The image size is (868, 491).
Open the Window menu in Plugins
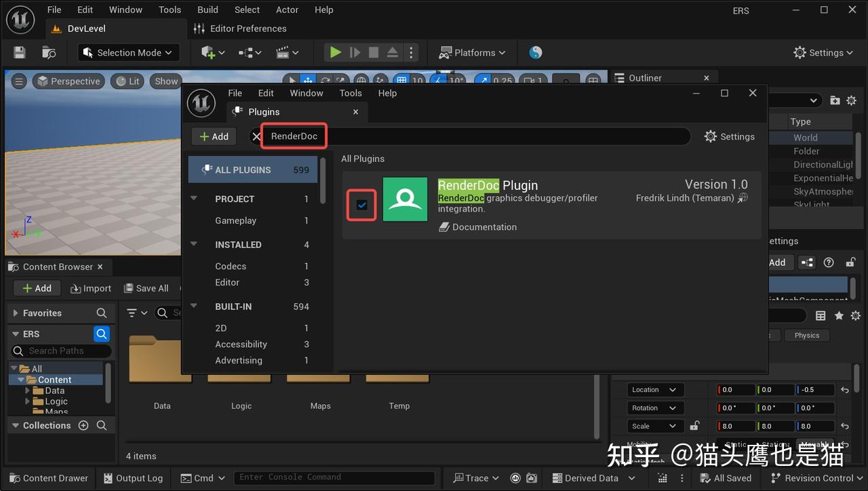tap(306, 93)
